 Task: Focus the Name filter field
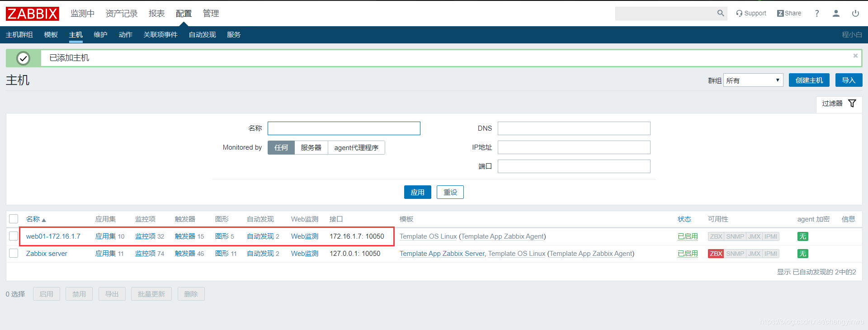[344, 128]
